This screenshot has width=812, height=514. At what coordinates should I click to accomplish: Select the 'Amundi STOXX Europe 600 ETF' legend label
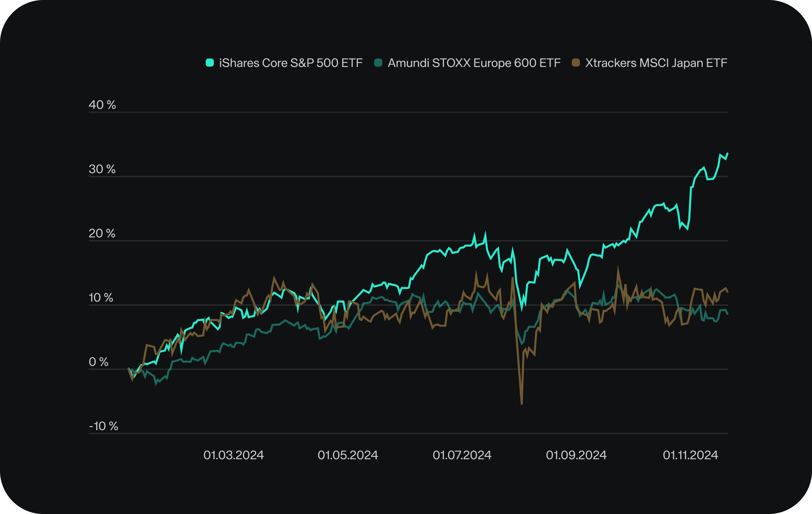tap(474, 63)
